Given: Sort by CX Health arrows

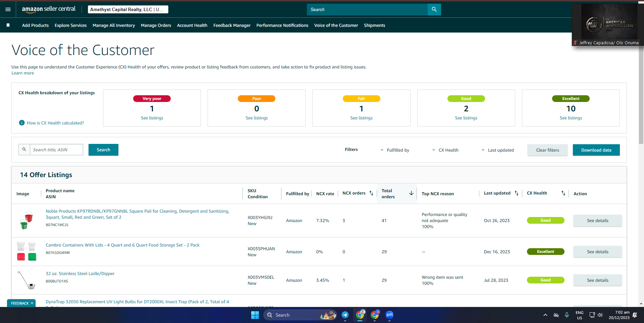Looking at the screenshot, I should click(563, 193).
